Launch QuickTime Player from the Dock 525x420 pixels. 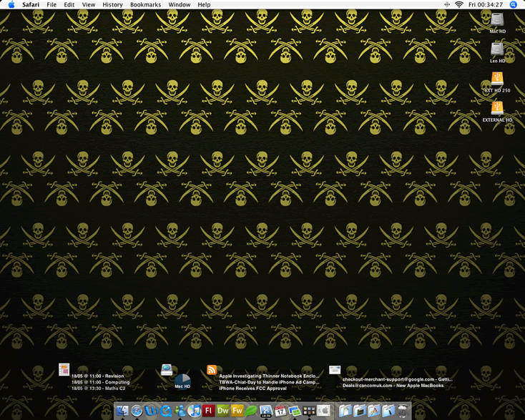pyautogui.click(x=166, y=411)
